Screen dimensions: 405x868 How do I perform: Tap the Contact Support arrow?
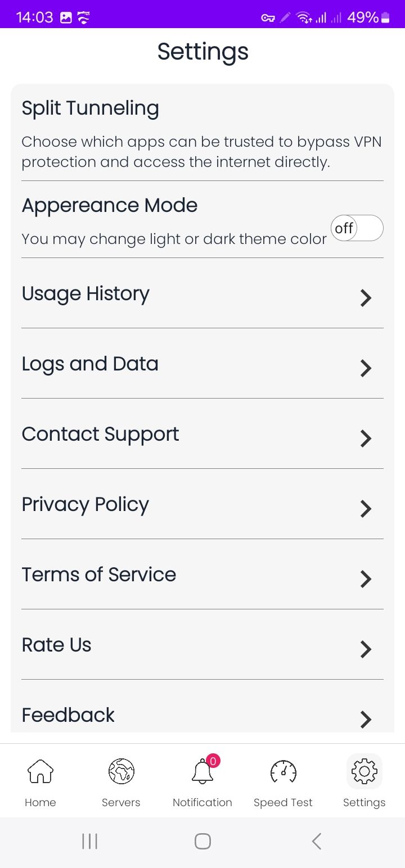tap(366, 438)
